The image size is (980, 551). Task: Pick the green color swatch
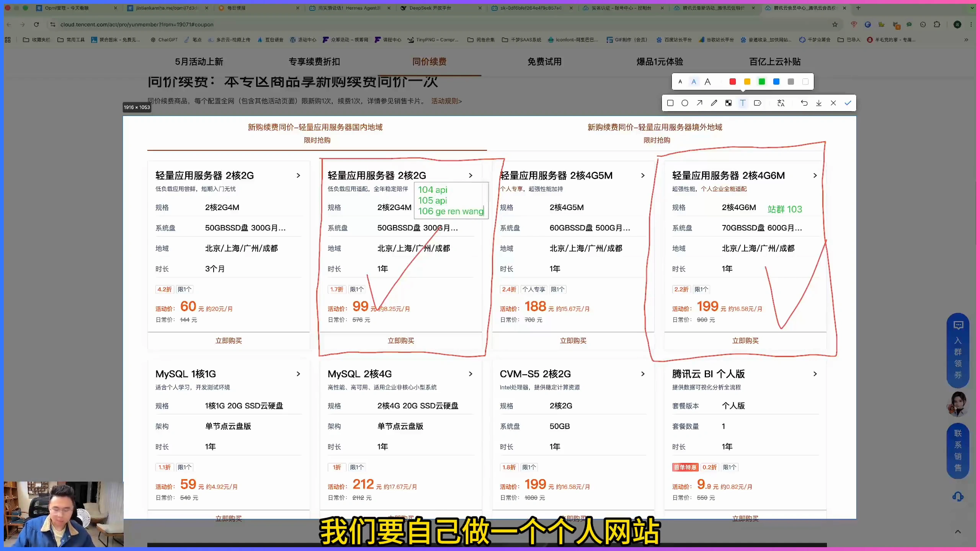pos(762,82)
